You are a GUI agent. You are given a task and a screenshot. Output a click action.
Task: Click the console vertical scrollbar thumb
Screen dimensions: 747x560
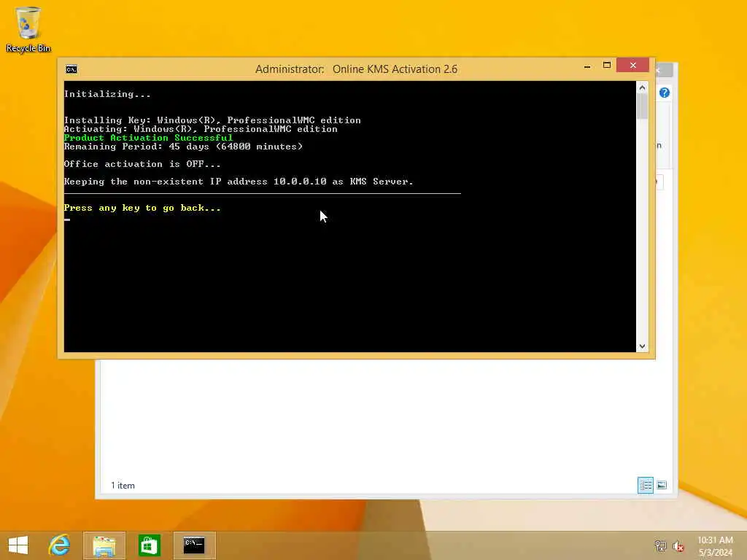[x=642, y=106]
